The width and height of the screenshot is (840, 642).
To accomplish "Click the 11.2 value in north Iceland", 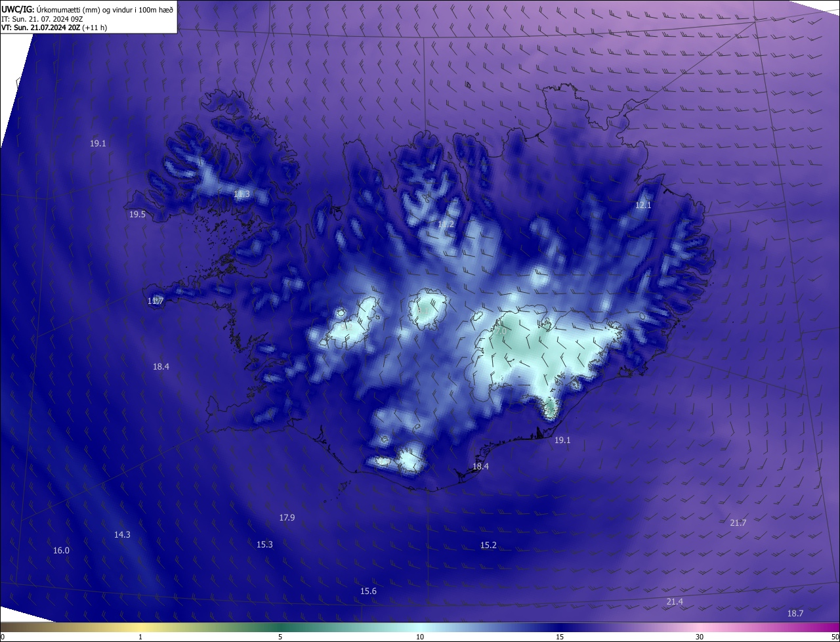I will point(446,225).
